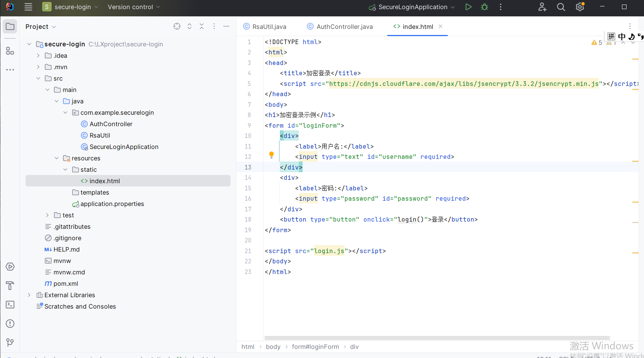Click the body breadcrumb
Image resolution: width=644 pixels, height=358 pixels.
pos(273,347)
